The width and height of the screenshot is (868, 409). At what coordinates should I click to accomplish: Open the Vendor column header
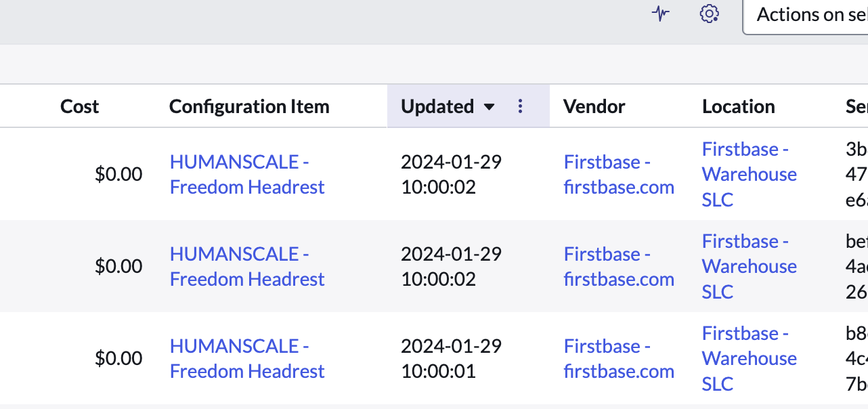click(594, 106)
